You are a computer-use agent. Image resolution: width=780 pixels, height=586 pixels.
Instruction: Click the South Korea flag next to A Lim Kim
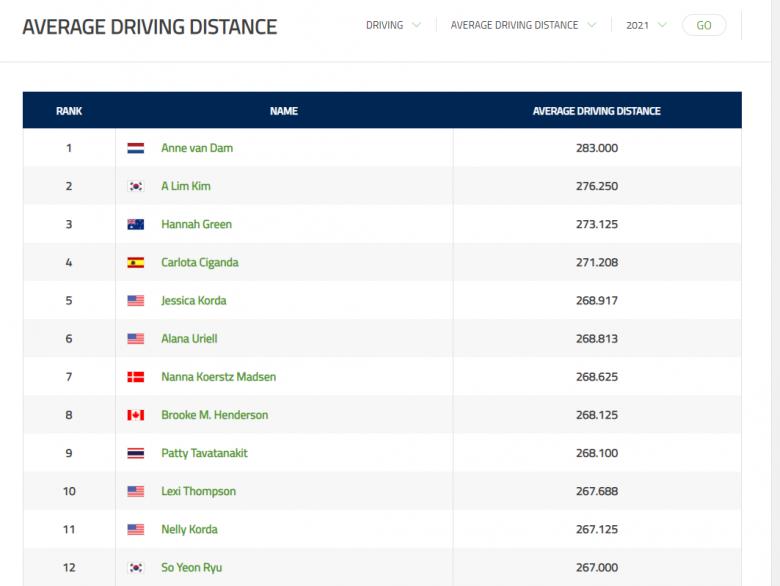(x=136, y=186)
